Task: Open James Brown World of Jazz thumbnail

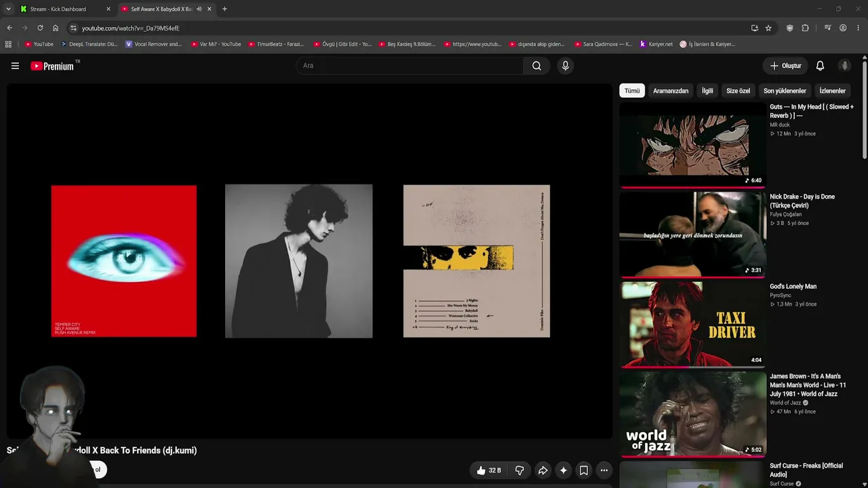Action: pos(692,413)
